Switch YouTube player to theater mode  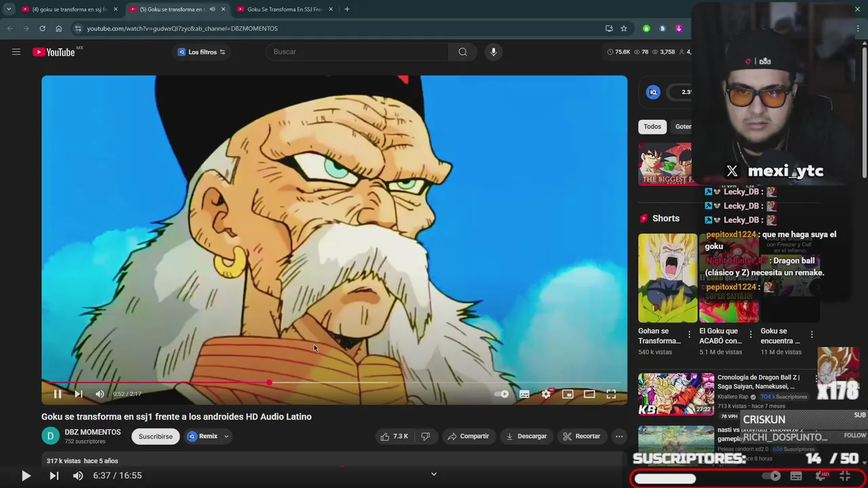tap(589, 394)
